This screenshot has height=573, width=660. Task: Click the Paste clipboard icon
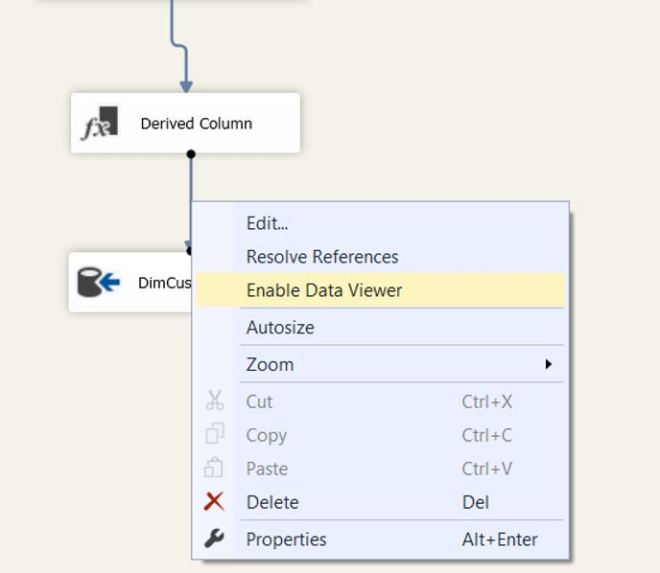coord(215,468)
